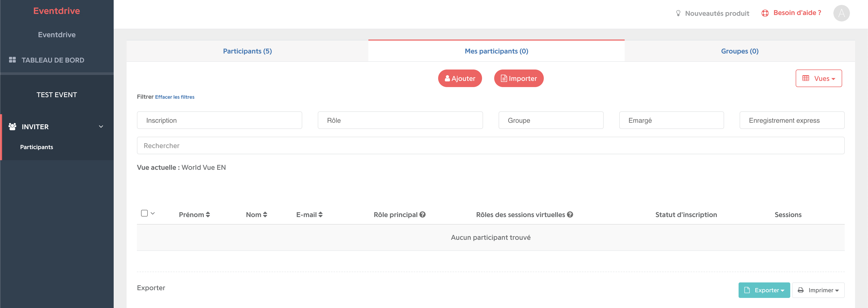Click the help icon beside Rôle principal

(423, 214)
